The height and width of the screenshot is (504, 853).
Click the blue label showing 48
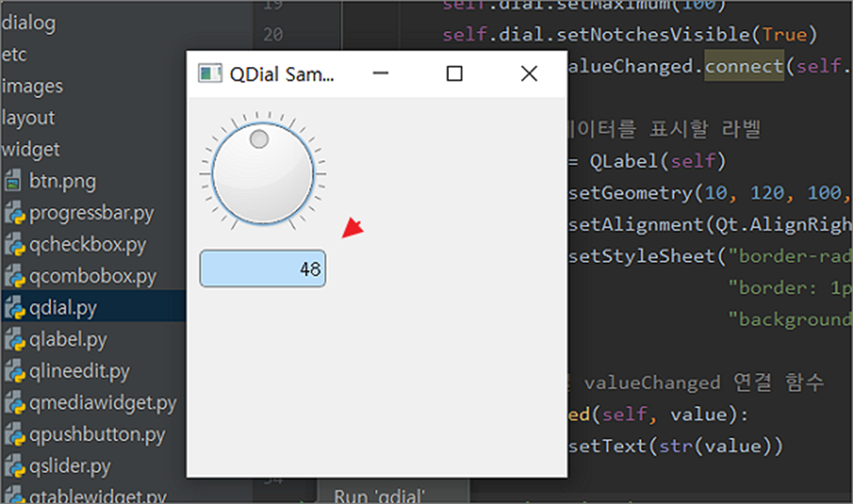point(262,268)
